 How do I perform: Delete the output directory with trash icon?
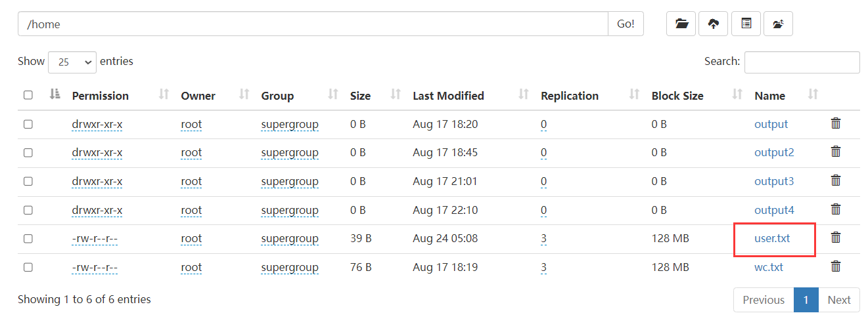point(836,123)
